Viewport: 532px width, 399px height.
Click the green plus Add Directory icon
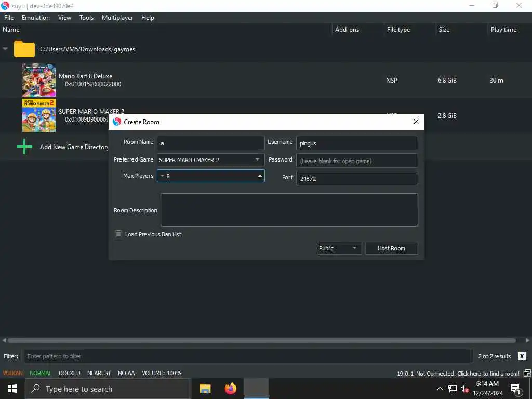(x=24, y=147)
